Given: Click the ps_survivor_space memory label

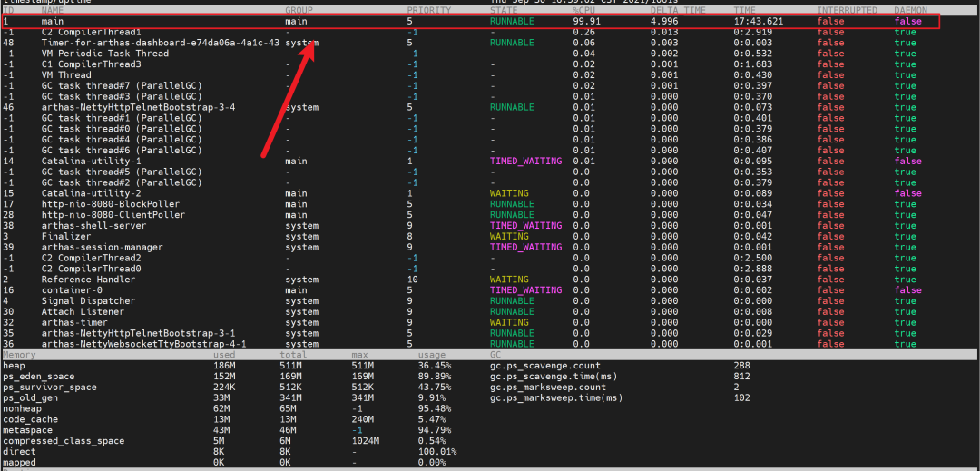Looking at the screenshot, I should (x=49, y=388).
